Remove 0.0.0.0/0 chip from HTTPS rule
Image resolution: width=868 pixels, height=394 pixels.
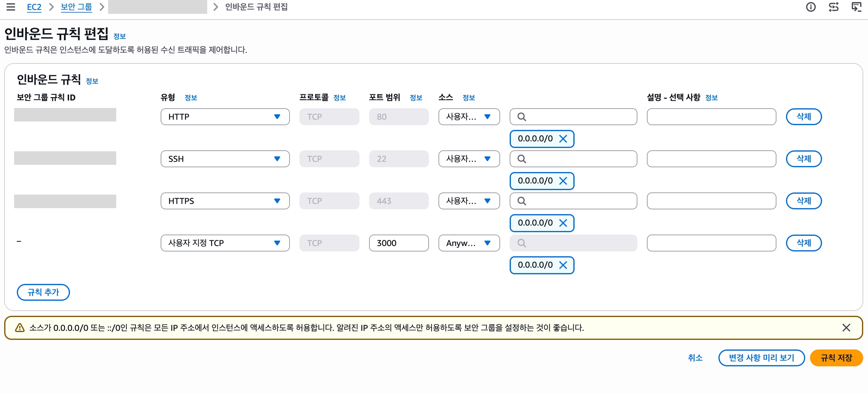click(563, 223)
